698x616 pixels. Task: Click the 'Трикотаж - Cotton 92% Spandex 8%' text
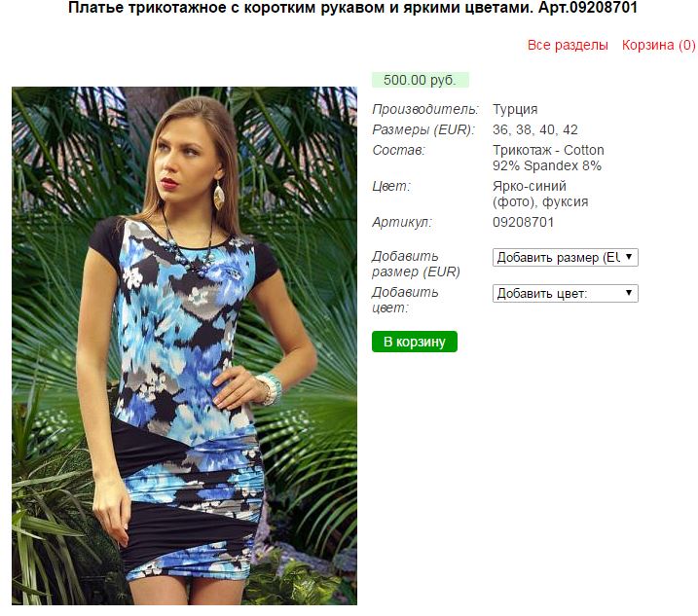coord(548,158)
